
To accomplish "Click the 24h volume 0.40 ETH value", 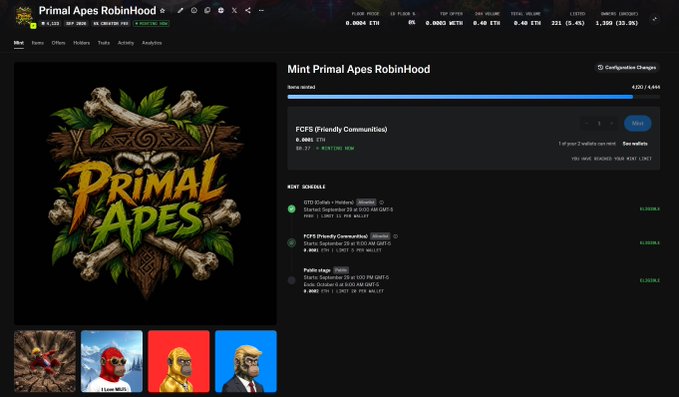I will click(x=486, y=23).
